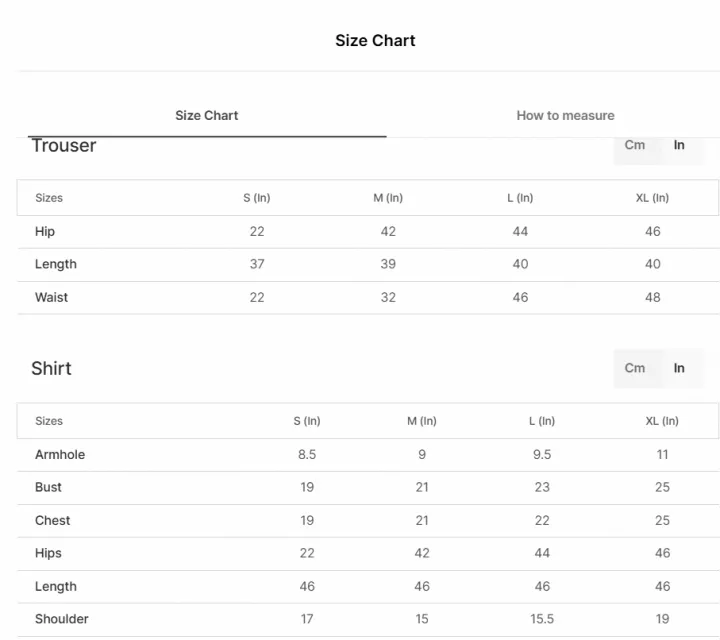Select the "Size Chart" tab
The height and width of the screenshot is (640, 720).
[206, 115]
